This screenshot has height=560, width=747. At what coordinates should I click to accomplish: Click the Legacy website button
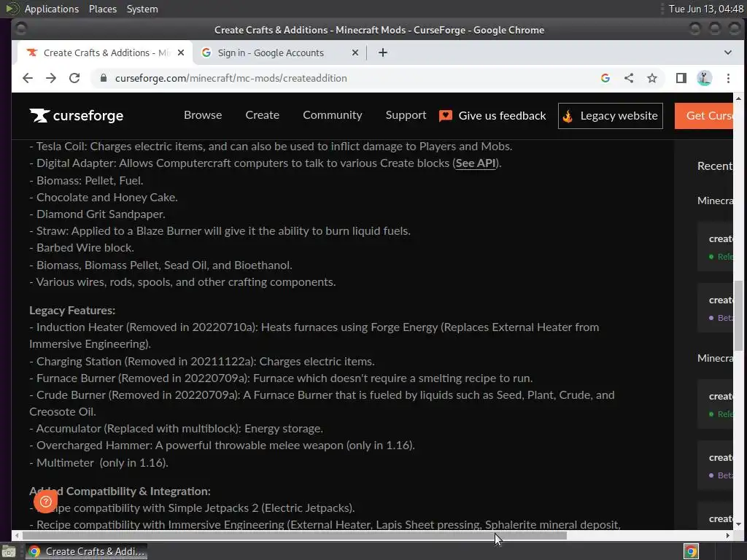click(x=611, y=116)
